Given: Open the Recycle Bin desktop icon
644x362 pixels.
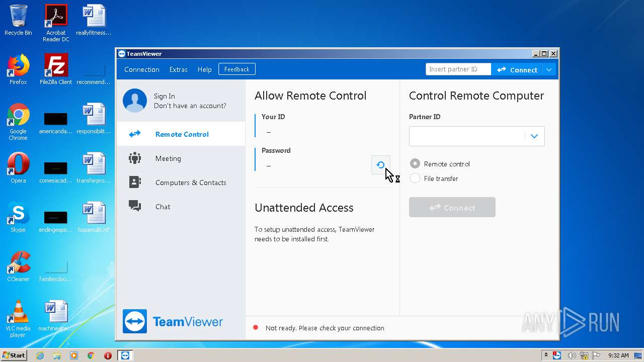Looking at the screenshot, I should point(18,21).
